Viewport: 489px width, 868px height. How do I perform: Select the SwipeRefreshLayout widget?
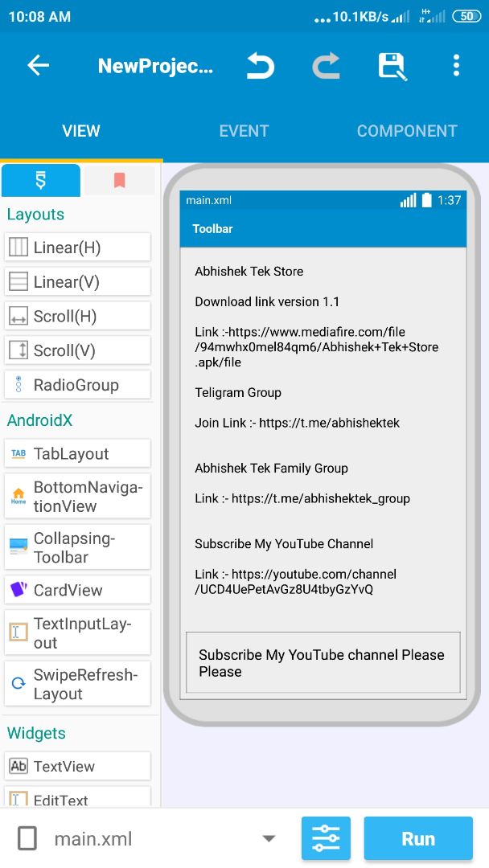[77, 684]
